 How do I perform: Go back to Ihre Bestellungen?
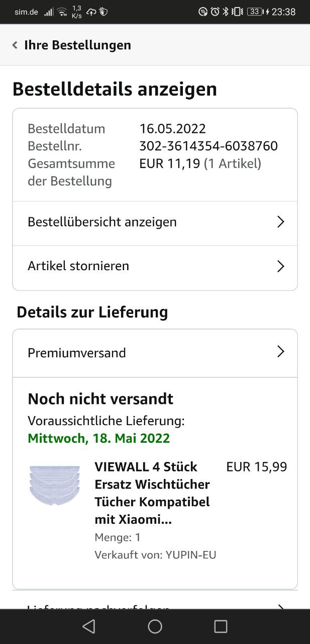tap(77, 45)
